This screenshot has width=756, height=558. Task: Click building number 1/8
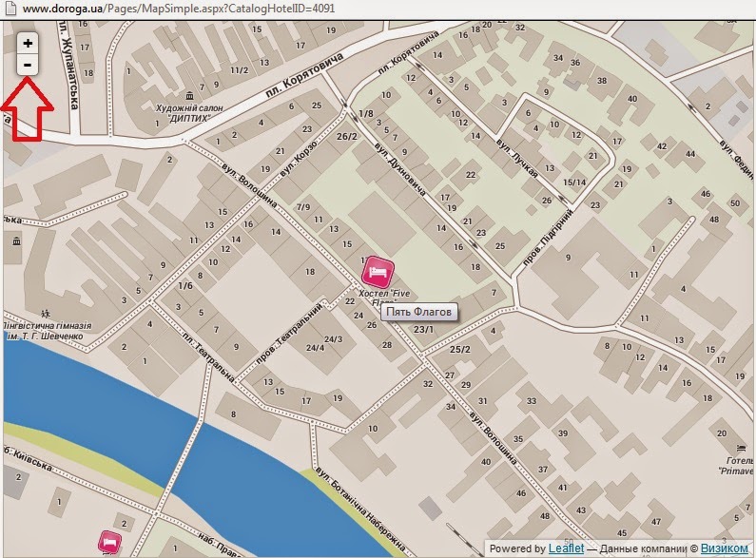click(x=366, y=114)
